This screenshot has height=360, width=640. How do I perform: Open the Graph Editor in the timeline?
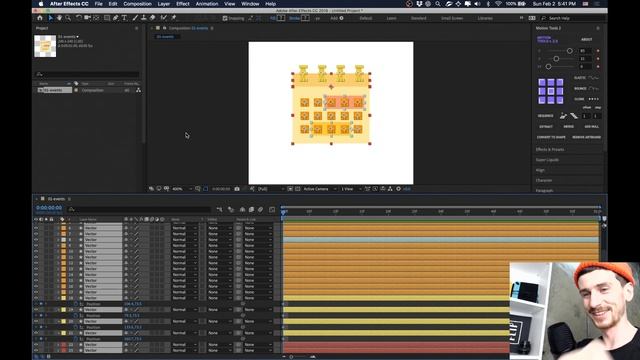tap(272, 210)
